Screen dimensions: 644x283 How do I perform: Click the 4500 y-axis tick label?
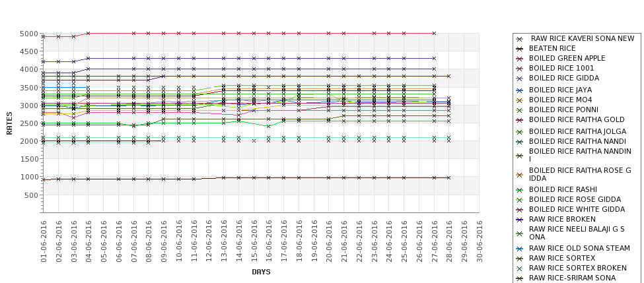coord(29,51)
